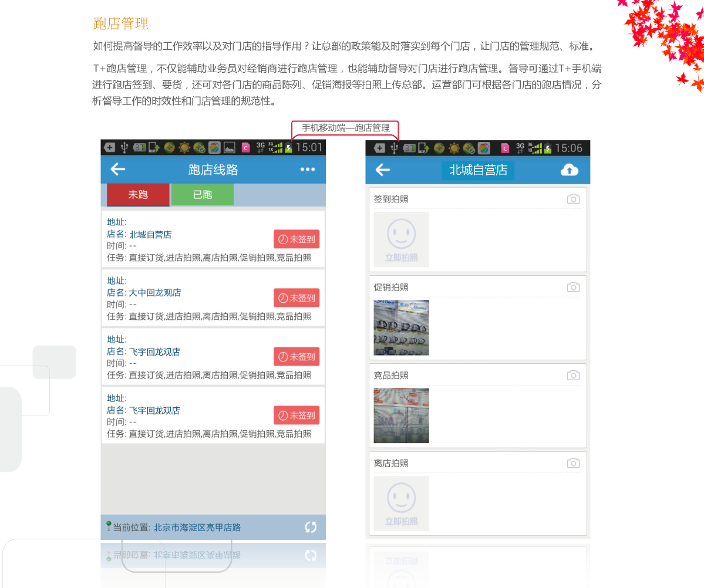The image size is (704, 588).
Task: Switch to the 未跑 tab
Action: 138,194
